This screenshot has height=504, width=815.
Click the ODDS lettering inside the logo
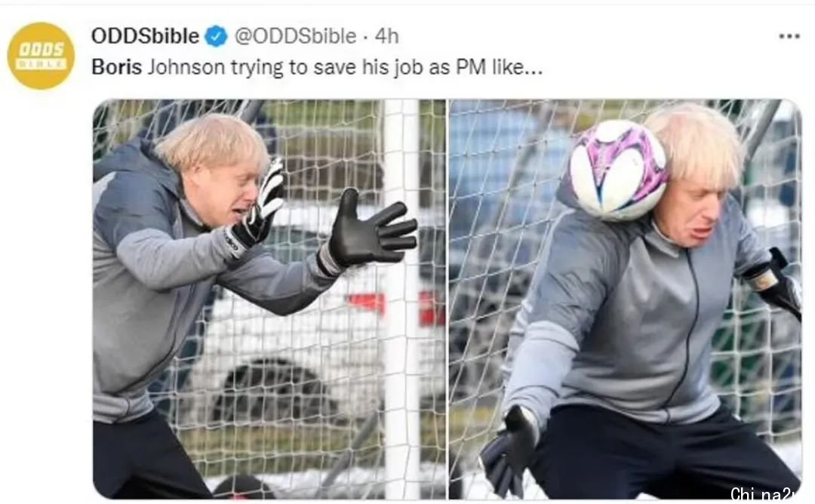pyautogui.click(x=41, y=49)
